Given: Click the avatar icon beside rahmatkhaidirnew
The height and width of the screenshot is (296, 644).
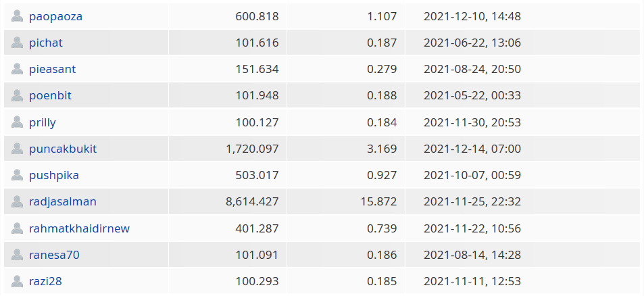Looking at the screenshot, I should (x=17, y=228).
